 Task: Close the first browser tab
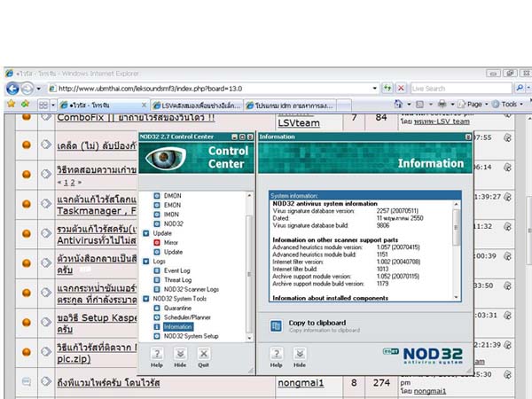[144, 106]
